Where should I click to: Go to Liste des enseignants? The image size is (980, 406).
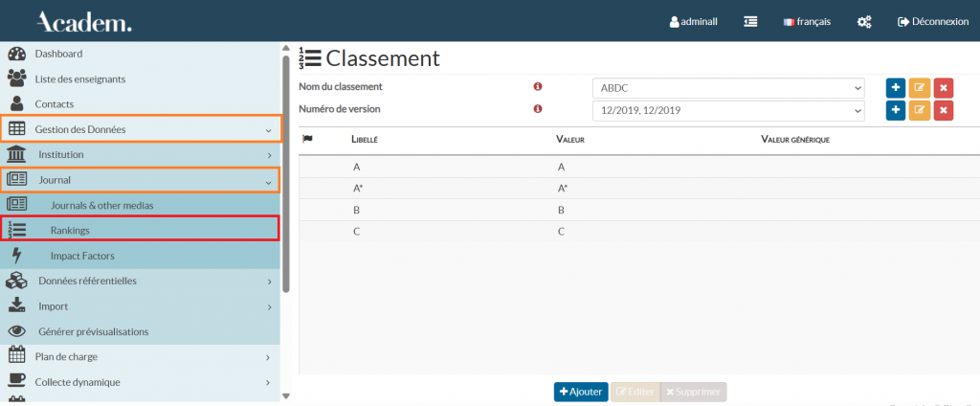79,79
